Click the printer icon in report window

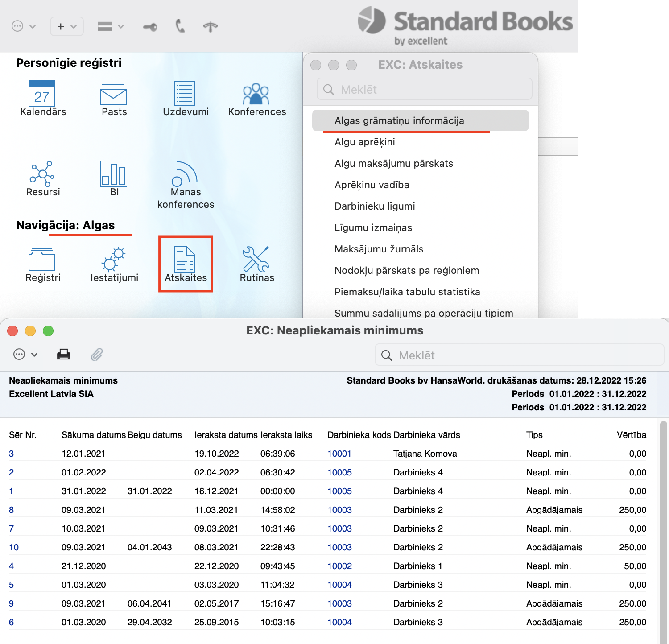(x=64, y=355)
